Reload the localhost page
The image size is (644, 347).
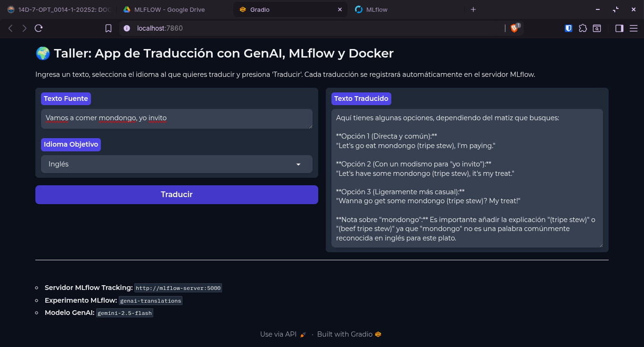(39, 28)
